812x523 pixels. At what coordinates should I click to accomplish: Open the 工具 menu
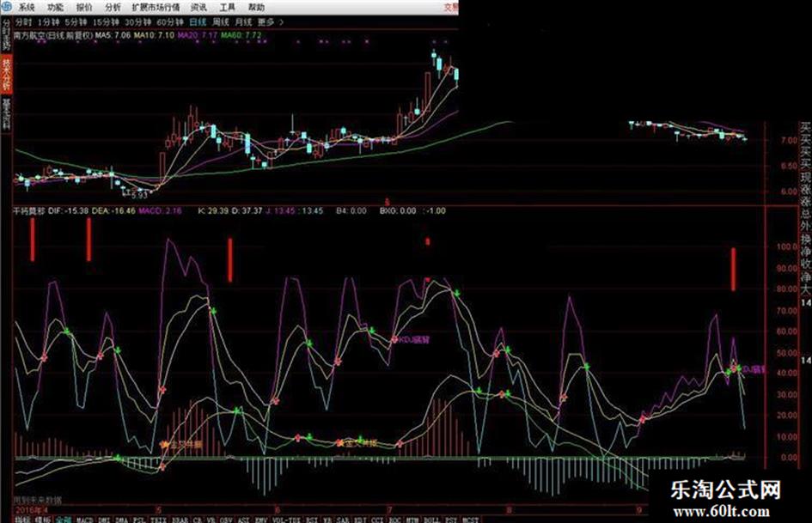pos(227,7)
